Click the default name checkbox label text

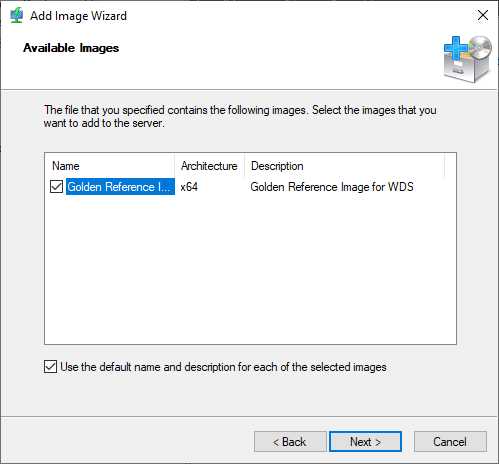point(223,367)
